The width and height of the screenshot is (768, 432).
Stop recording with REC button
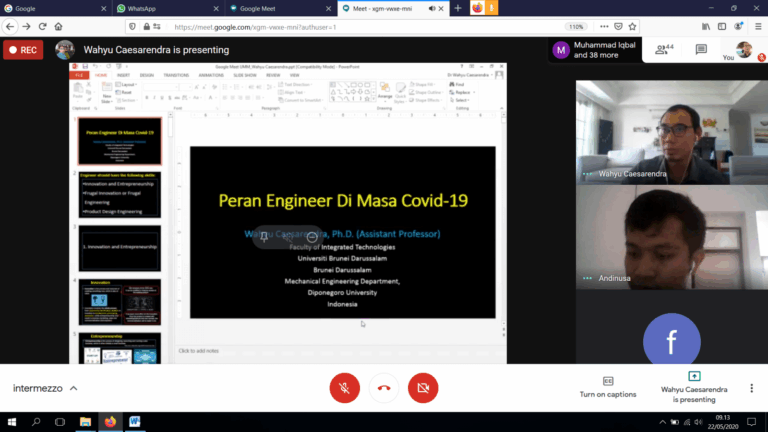tap(23, 50)
